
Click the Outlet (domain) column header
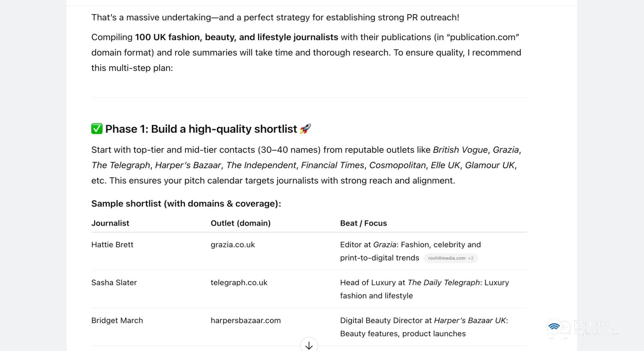click(240, 223)
